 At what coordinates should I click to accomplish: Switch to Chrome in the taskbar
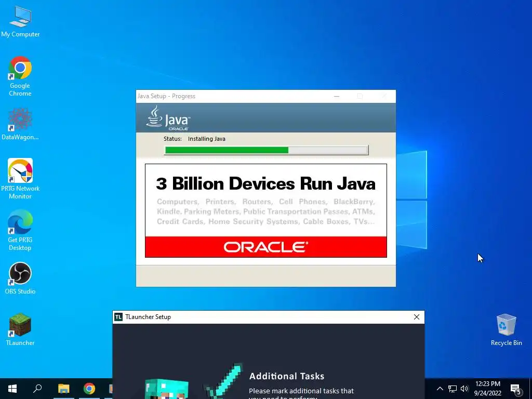[x=89, y=389]
